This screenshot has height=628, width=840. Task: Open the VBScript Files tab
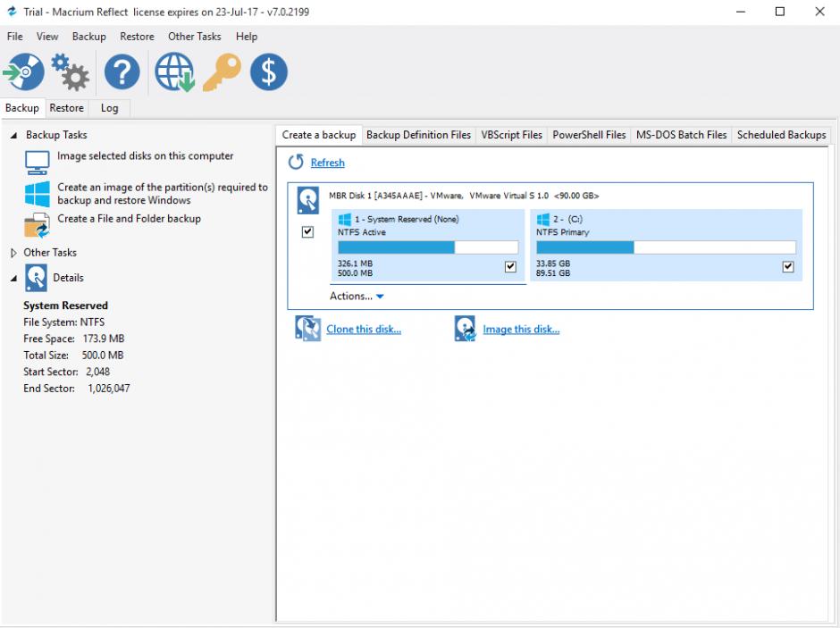pos(512,135)
